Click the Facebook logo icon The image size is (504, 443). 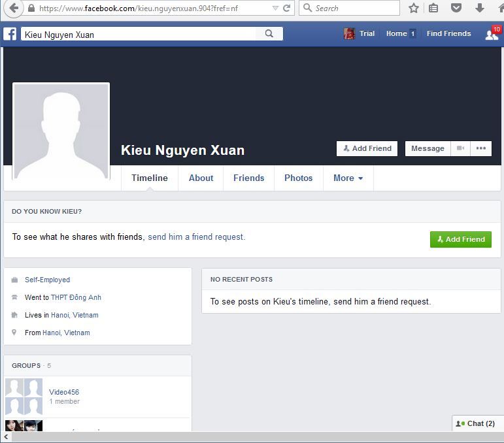pyautogui.click(x=10, y=34)
